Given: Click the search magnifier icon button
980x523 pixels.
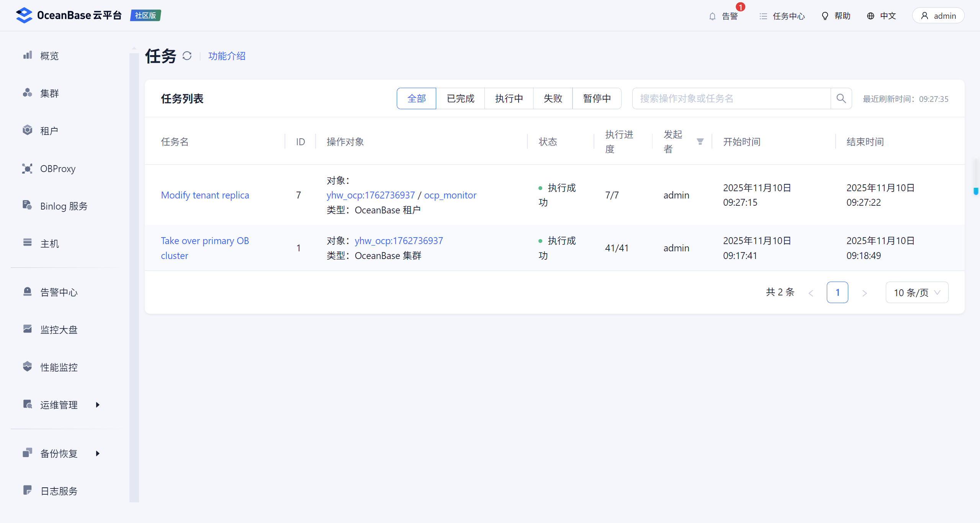Looking at the screenshot, I should coord(841,98).
